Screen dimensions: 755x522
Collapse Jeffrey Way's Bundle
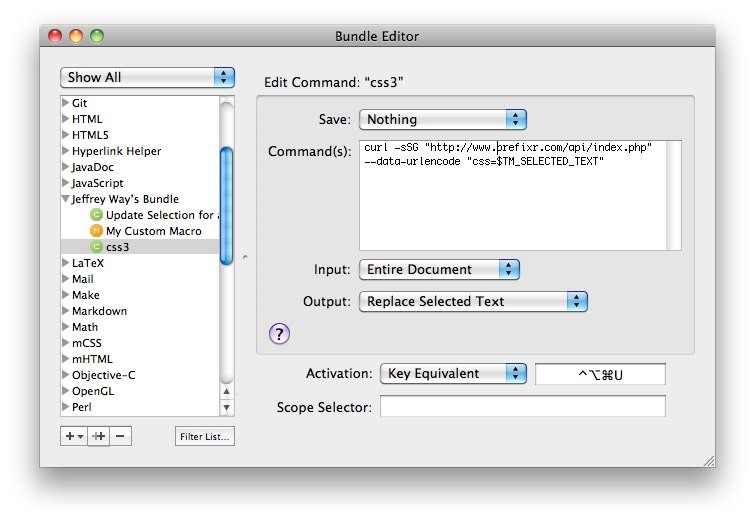click(65, 198)
